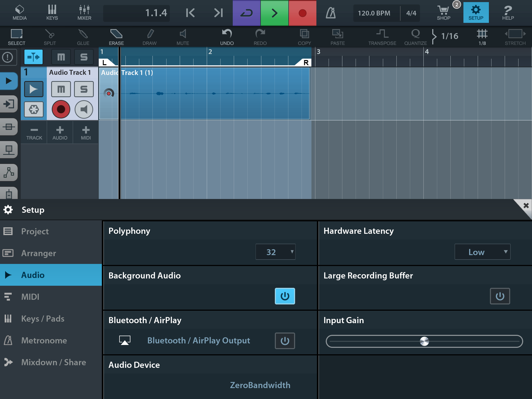Image resolution: width=532 pixels, height=399 pixels.
Task: Quantize the selected event
Action: (x=416, y=37)
